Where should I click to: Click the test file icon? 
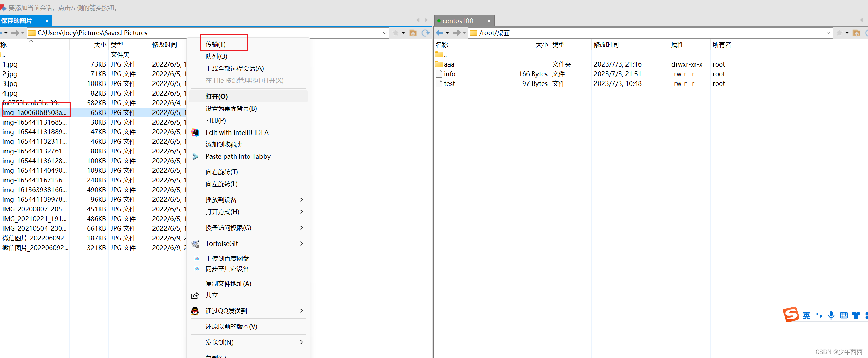click(439, 83)
